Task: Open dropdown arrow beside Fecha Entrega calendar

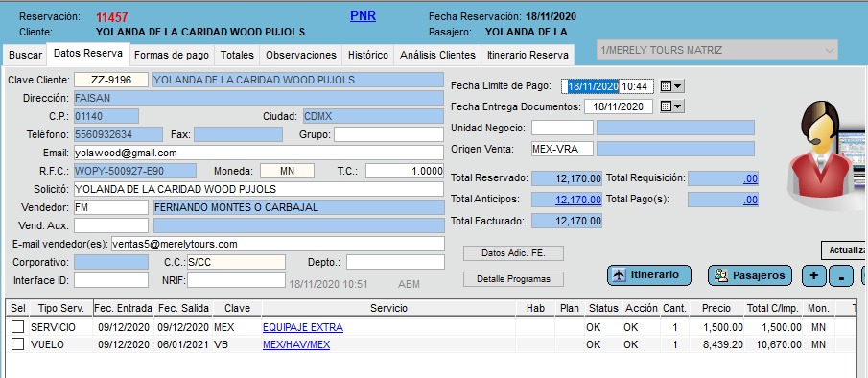Action: click(678, 106)
